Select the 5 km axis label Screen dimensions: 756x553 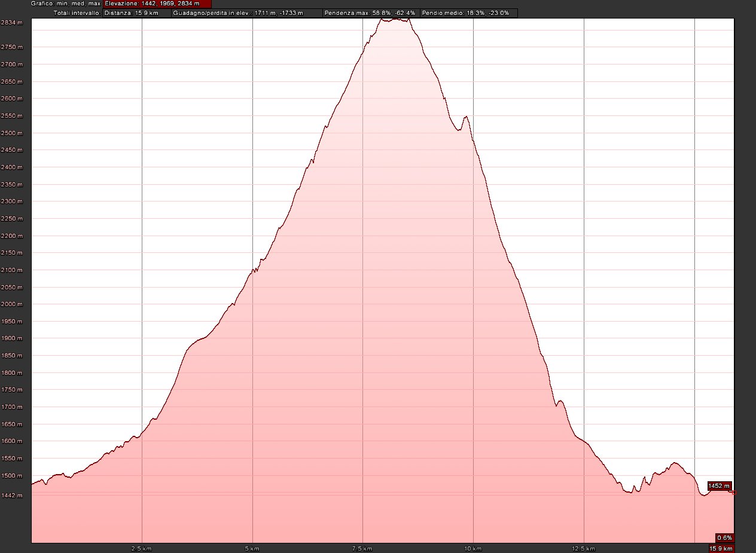coord(252,548)
